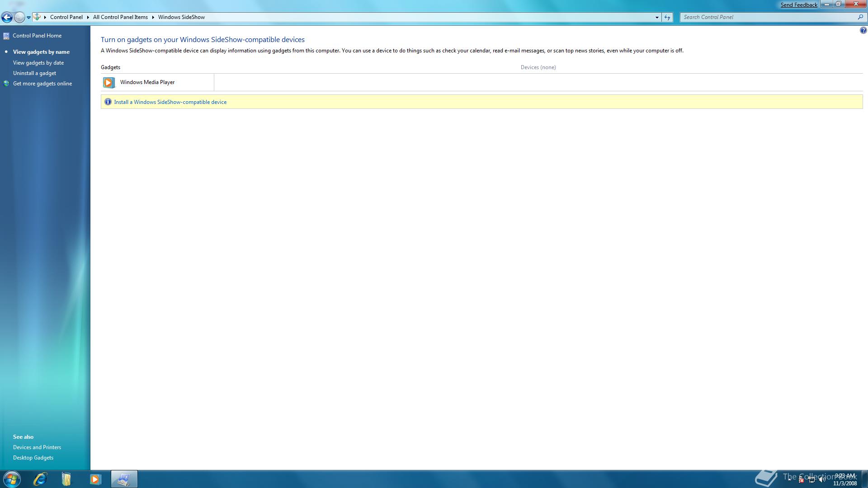Open Devices and Printers under See also
868x488 pixels.
click(x=37, y=447)
